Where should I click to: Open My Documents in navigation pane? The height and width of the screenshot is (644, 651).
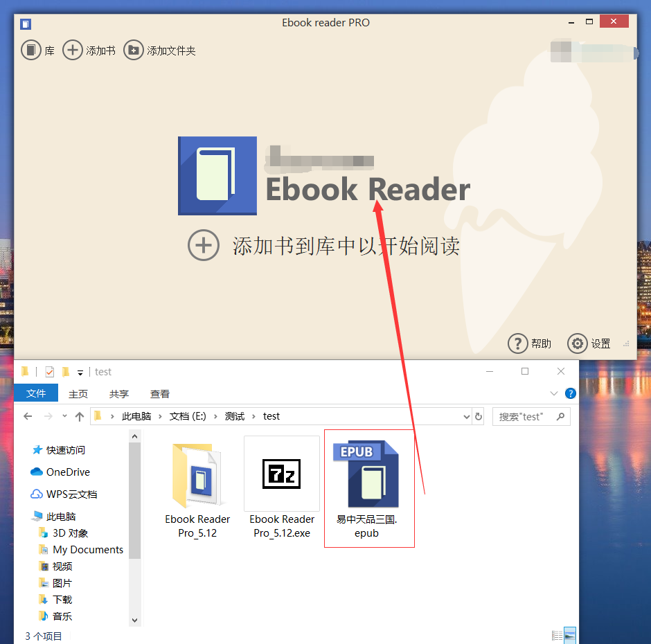(x=81, y=550)
